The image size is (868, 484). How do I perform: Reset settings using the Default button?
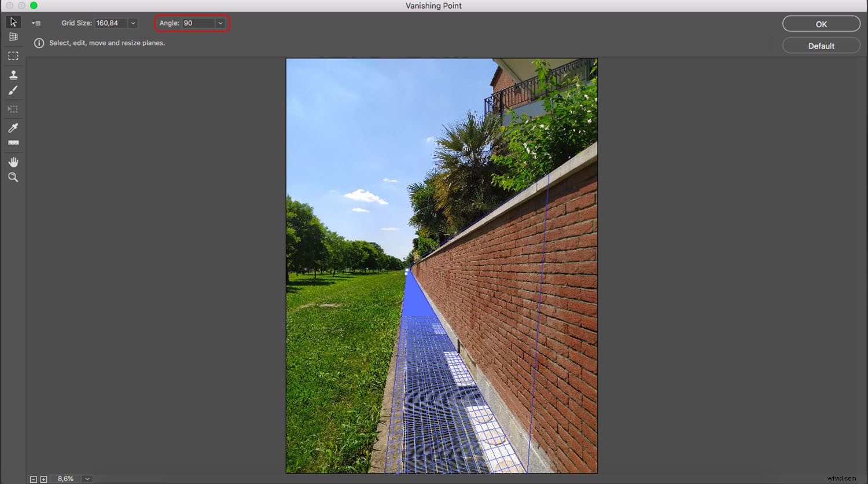click(821, 45)
